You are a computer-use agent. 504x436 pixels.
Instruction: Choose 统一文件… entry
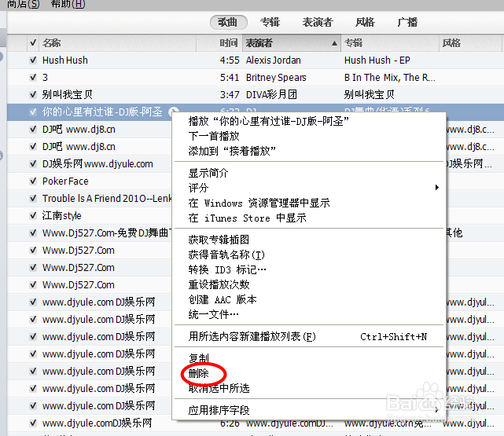(x=213, y=314)
